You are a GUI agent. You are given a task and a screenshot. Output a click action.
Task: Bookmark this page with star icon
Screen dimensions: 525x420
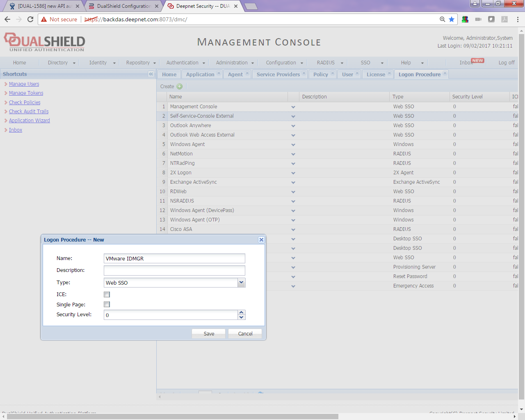tap(452, 19)
